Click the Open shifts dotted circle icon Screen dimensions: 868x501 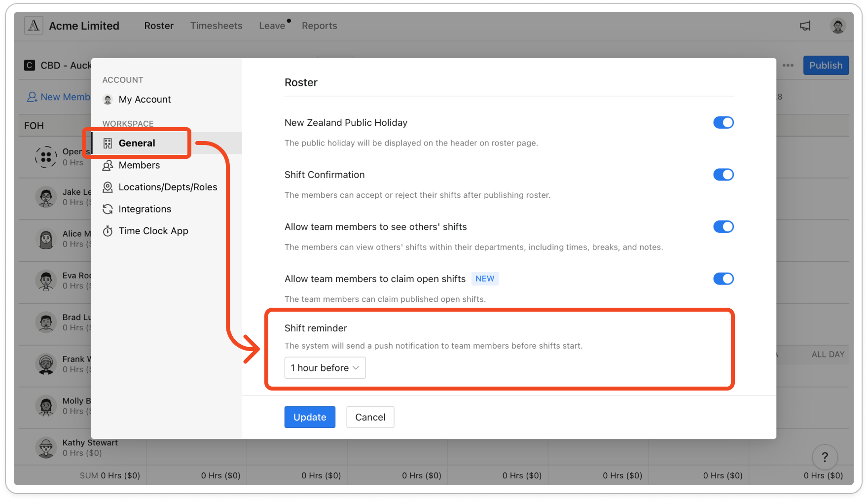(46, 157)
